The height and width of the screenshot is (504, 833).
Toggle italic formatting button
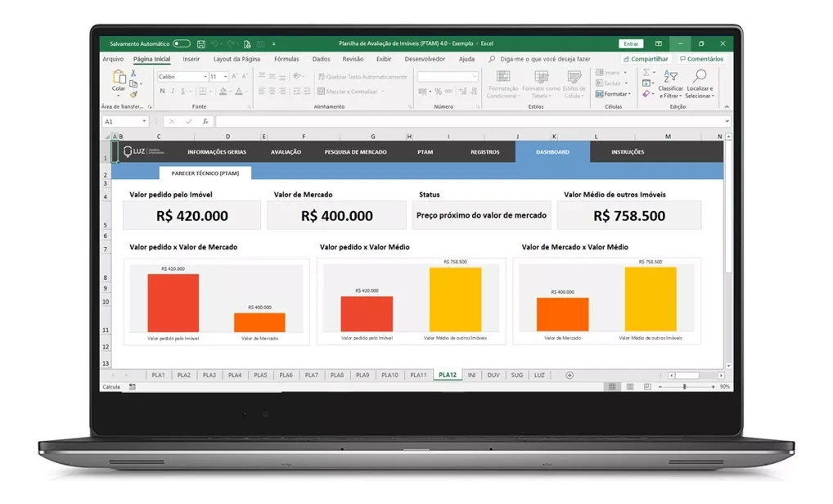173,91
